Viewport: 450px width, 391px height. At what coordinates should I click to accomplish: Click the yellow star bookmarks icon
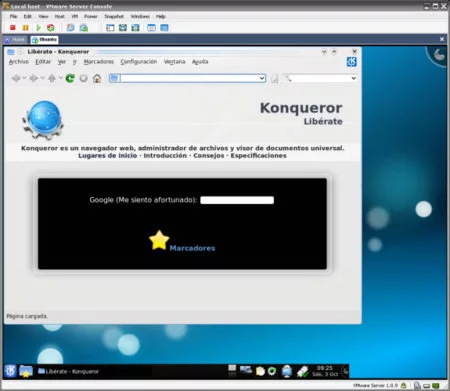(x=159, y=240)
